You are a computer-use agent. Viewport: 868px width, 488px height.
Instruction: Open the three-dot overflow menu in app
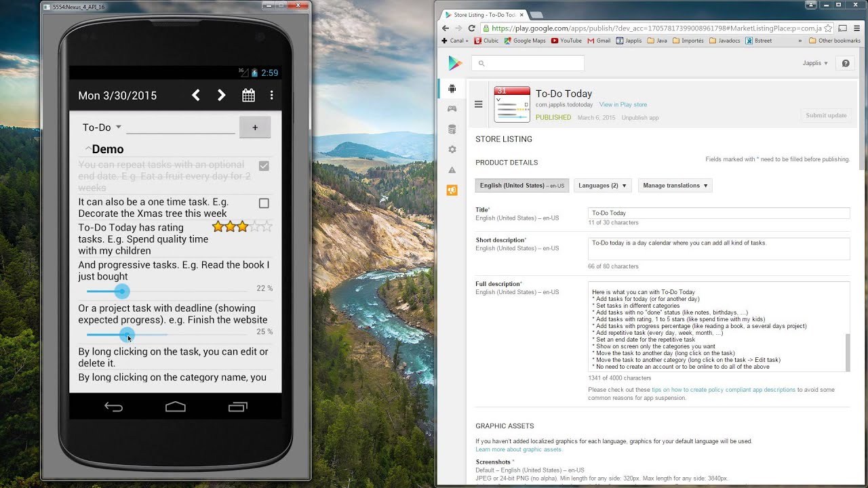coord(271,96)
